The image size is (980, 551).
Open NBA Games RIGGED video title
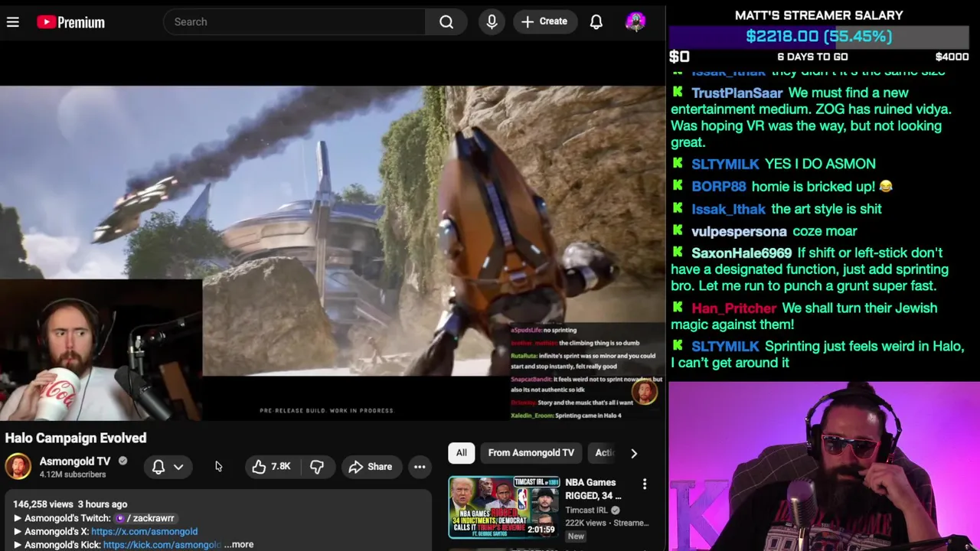point(593,489)
